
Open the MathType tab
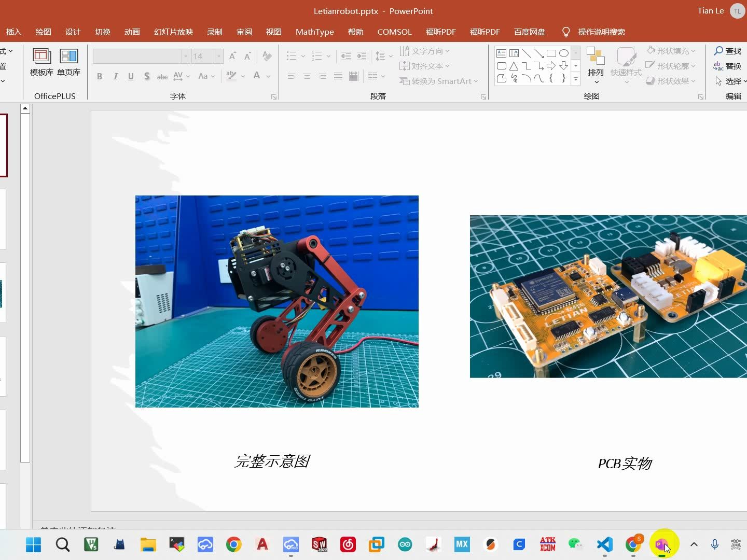click(x=315, y=32)
